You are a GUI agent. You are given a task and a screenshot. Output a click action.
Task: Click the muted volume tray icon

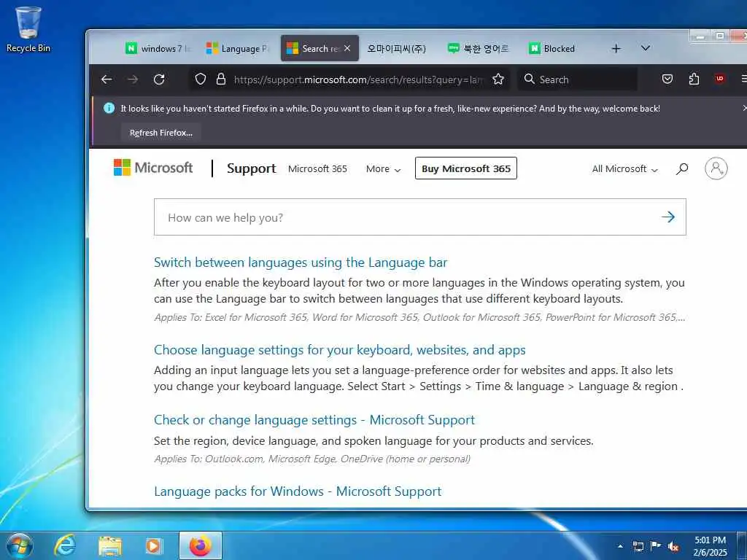point(673,547)
